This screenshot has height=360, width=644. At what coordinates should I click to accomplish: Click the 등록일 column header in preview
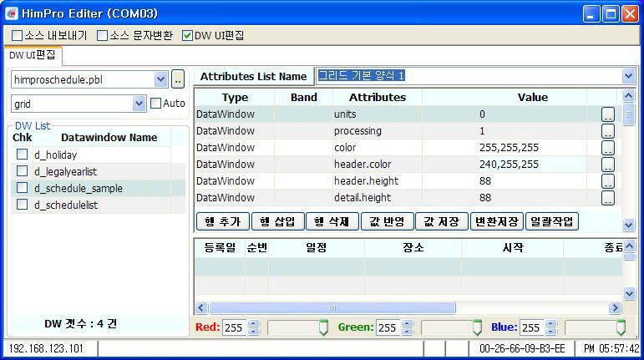click(220, 247)
